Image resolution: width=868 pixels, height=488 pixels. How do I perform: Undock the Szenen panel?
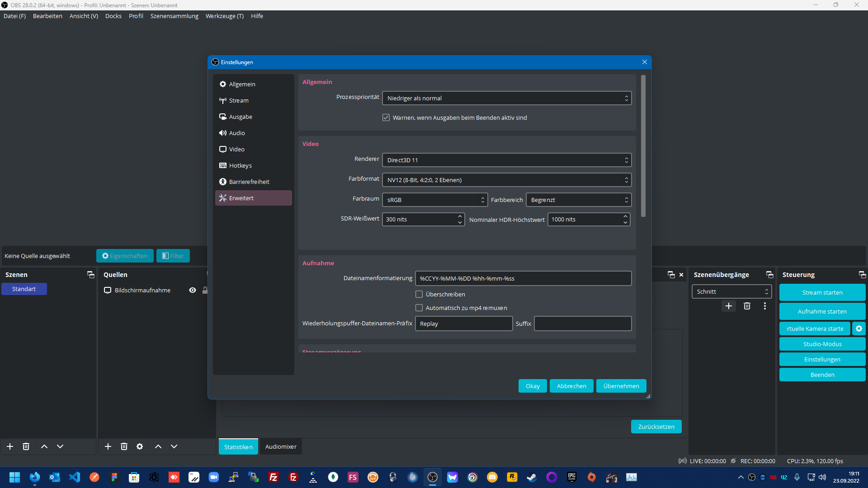point(91,275)
